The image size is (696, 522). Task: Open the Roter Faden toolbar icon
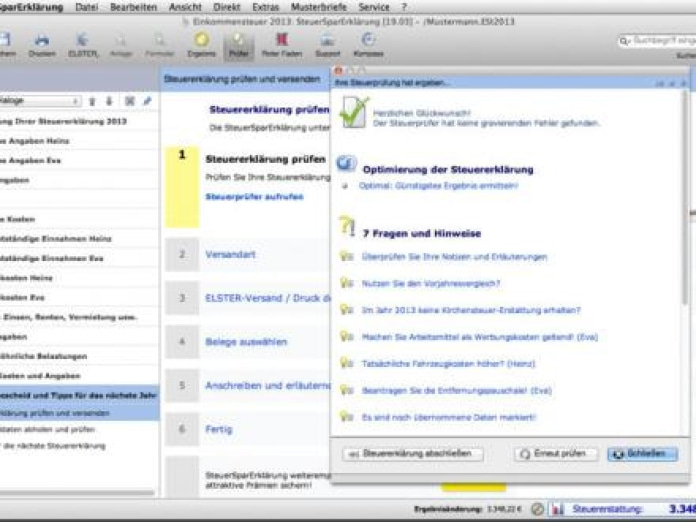click(282, 40)
